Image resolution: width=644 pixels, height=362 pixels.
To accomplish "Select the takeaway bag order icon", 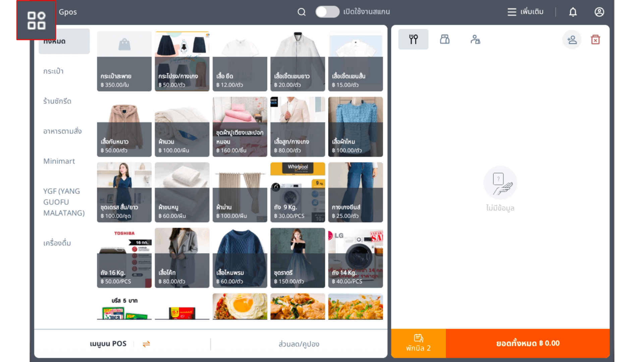I will click(x=444, y=39).
